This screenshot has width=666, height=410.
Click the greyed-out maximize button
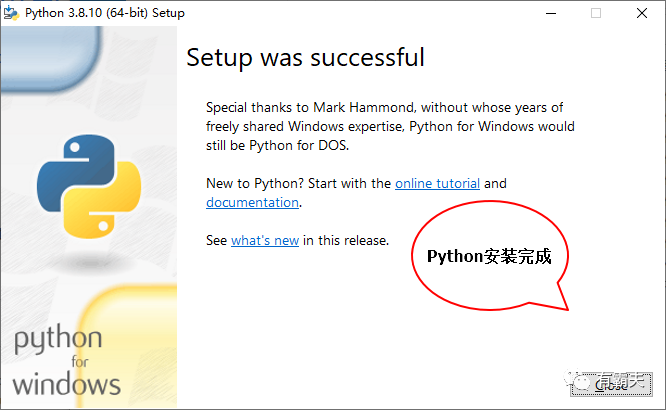pyautogui.click(x=596, y=14)
